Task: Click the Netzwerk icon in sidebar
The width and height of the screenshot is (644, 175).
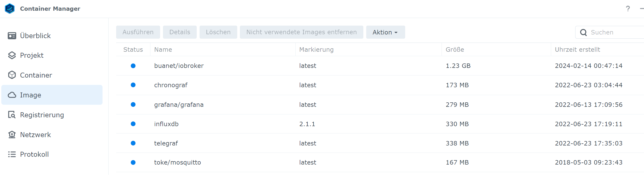Action: pyautogui.click(x=12, y=135)
